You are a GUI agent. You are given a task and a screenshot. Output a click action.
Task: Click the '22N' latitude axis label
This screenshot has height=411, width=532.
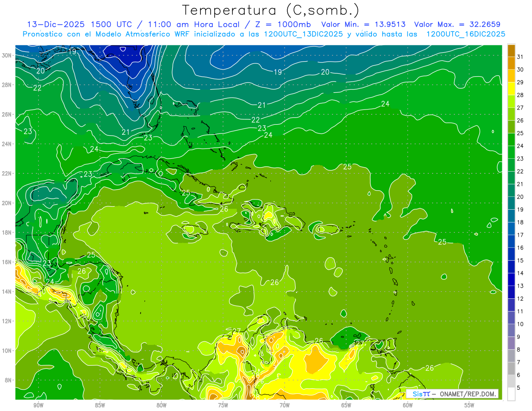pyautogui.click(x=7, y=173)
